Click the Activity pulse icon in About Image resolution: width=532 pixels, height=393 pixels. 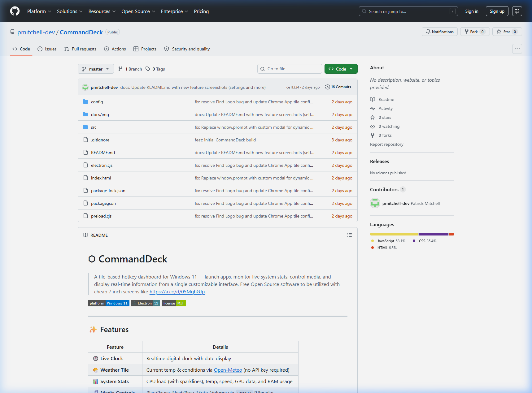[x=372, y=108]
